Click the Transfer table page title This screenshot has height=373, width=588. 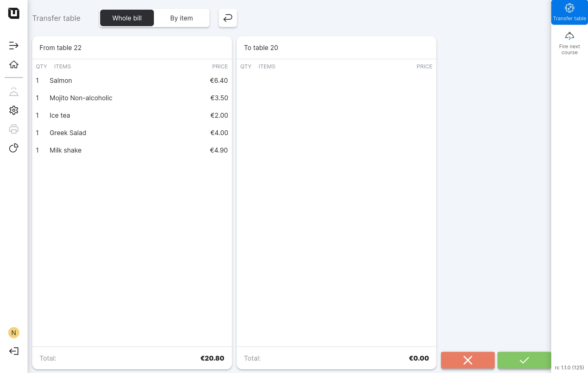(56, 18)
